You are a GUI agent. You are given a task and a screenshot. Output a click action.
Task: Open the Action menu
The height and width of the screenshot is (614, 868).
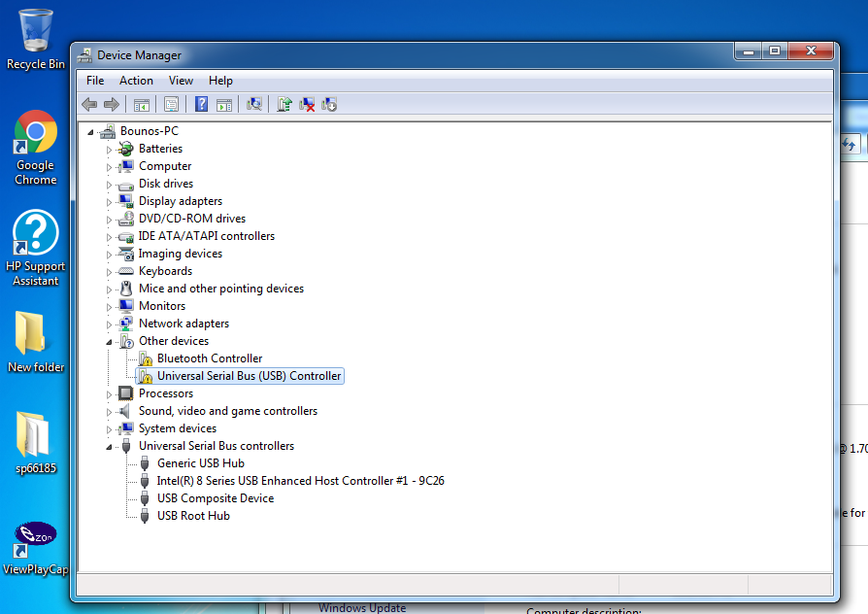[136, 81]
